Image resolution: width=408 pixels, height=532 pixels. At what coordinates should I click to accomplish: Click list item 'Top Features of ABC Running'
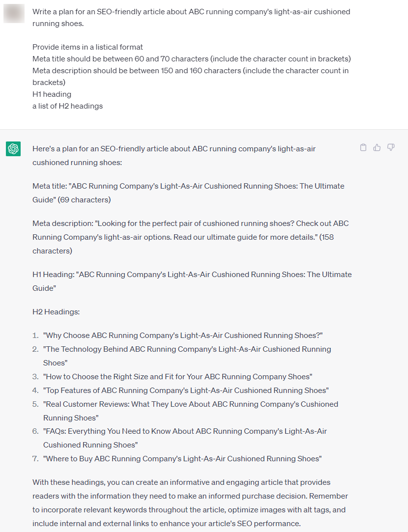coord(186,391)
